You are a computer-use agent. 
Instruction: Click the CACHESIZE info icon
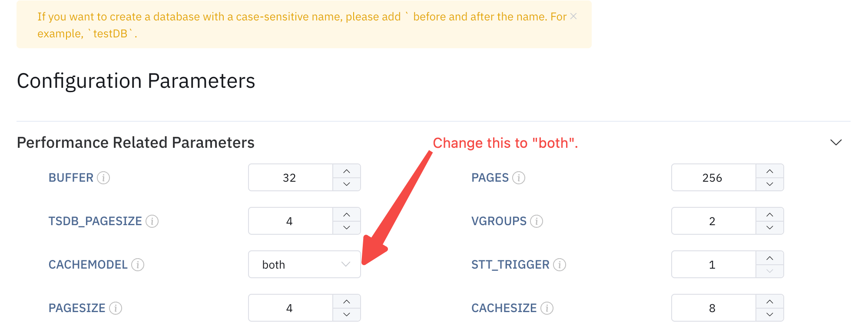point(547,308)
